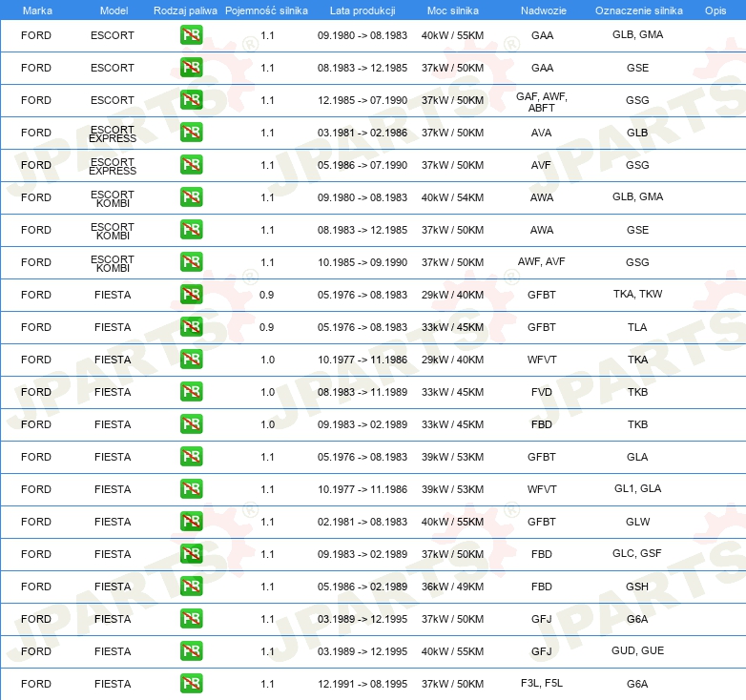Click the fuel icon in the ESCORT KOMBI GSE row
The width and height of the screenshot is (746, 700).
coord(191,229)
